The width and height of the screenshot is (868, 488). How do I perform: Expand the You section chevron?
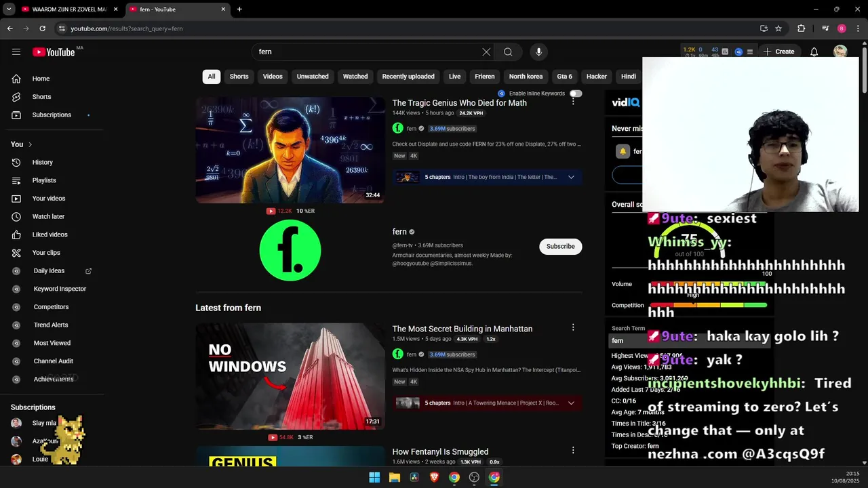(x=30, y=144)
